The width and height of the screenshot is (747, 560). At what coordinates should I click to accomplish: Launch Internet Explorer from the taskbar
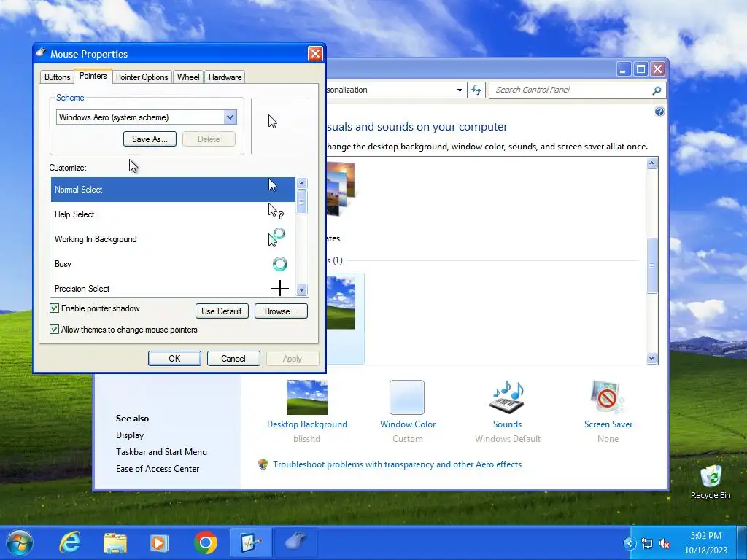[69, 542]
